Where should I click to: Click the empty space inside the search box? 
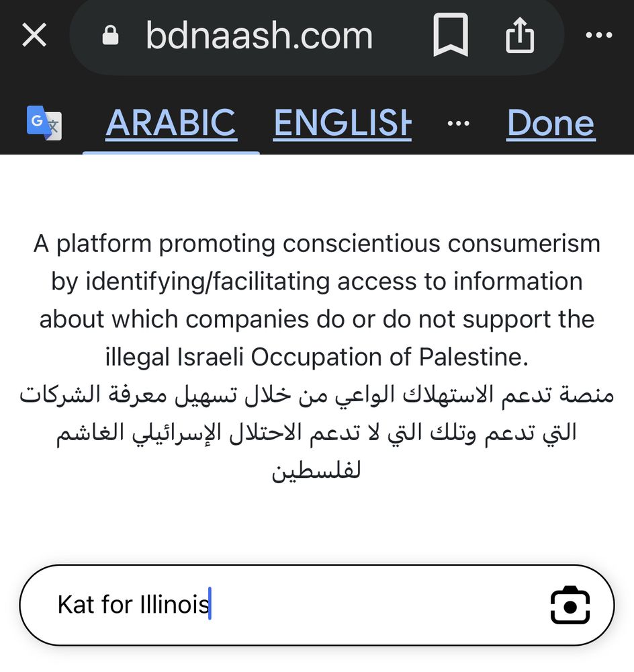(377, 605)
